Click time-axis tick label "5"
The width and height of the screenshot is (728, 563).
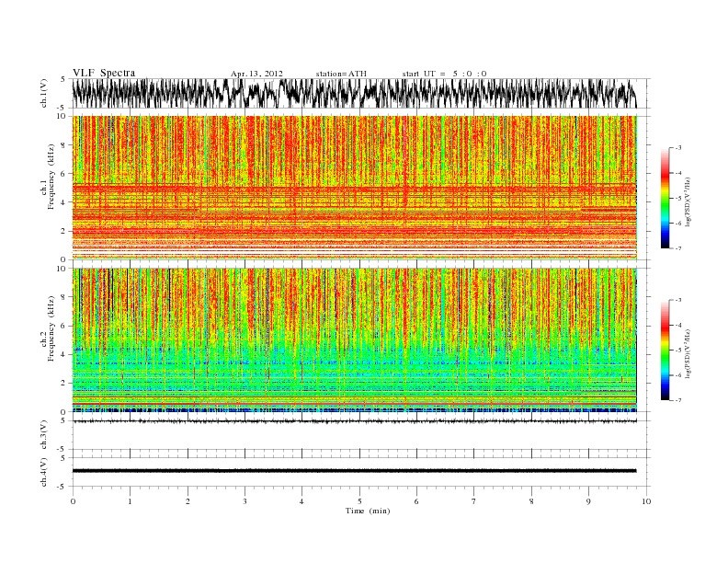tap(359, 501)
